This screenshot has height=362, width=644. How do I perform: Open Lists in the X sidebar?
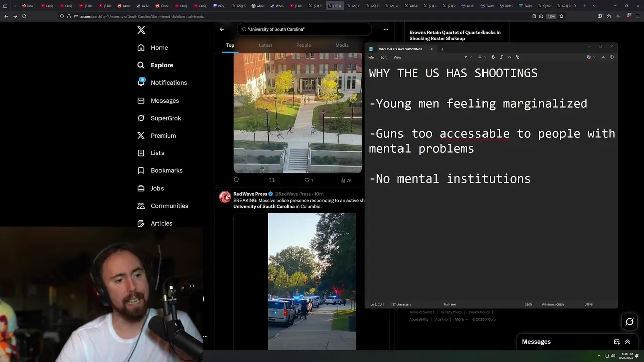click(x=150, y=153)
